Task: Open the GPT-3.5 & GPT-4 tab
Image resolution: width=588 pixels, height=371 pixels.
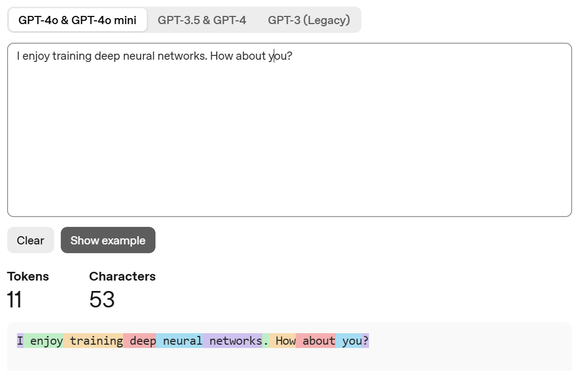Action: pos(202,20)
